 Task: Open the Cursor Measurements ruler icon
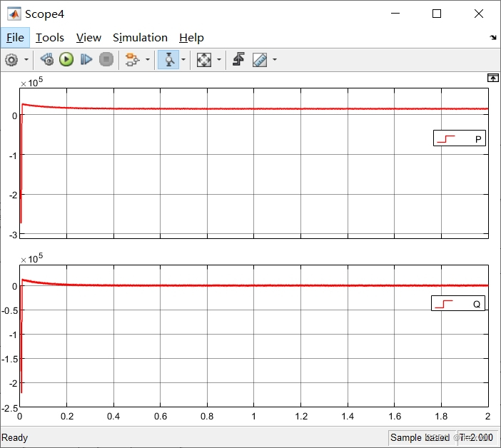click(260, 60)
